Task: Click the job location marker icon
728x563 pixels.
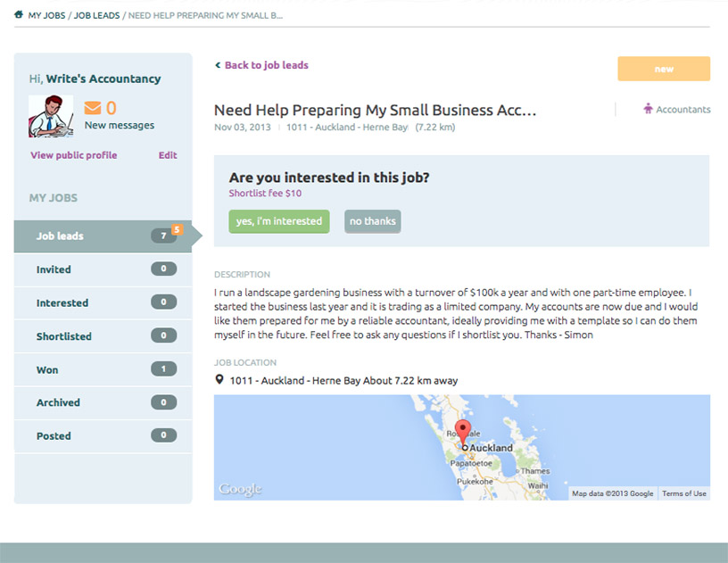Action: click(x=219, y=380)
